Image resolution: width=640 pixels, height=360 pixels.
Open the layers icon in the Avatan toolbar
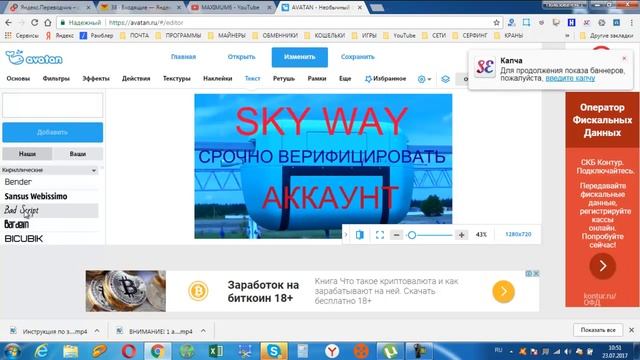445,79
